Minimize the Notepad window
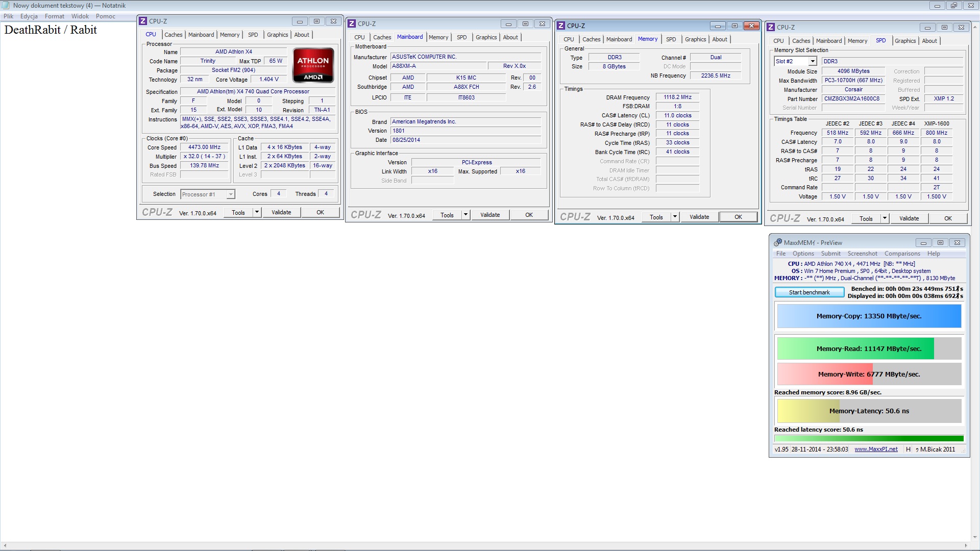Screen dimensions: 980x551 (x=937, y=6)
